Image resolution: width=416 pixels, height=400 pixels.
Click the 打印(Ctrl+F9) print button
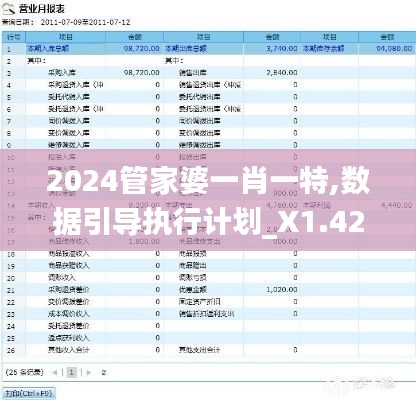point(29,394)
